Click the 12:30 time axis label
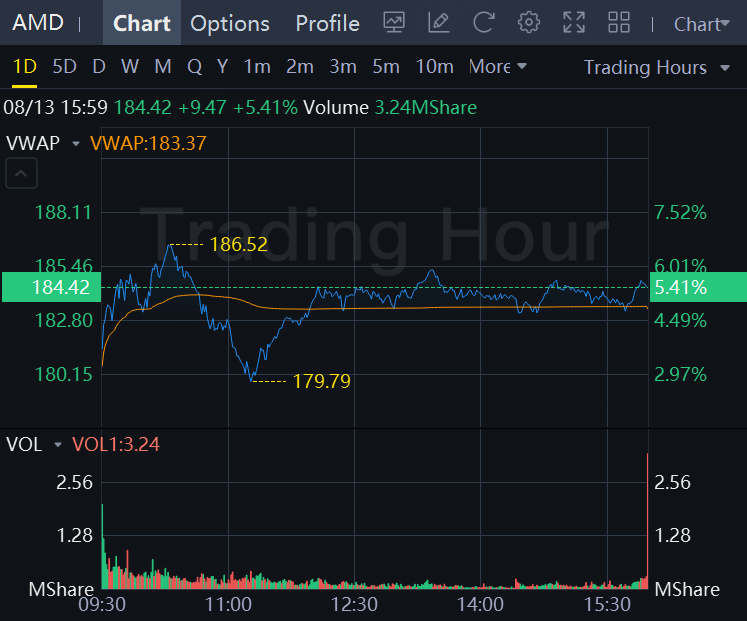This screenshot has width=747, height=621. coord(354,605)
